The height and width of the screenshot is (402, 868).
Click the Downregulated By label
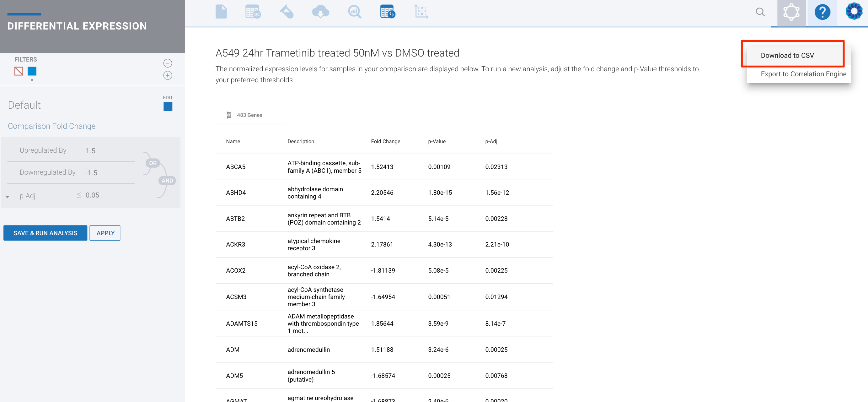point(47,172)
